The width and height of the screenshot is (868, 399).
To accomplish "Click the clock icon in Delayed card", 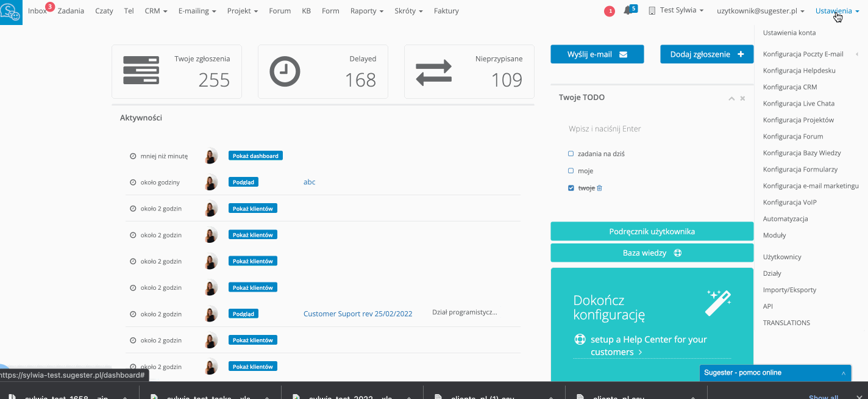I will point(285,71).
